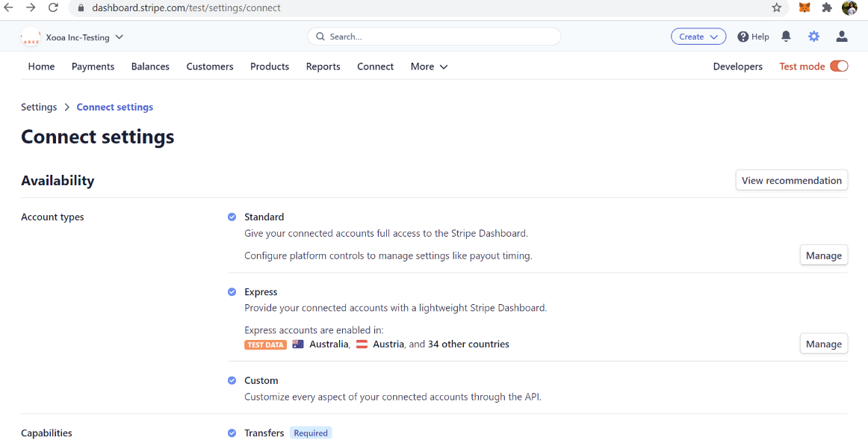Click the Required badge next to Transfers
The width and height of the screenshot is (868, 443).
[x=311, y=433]
